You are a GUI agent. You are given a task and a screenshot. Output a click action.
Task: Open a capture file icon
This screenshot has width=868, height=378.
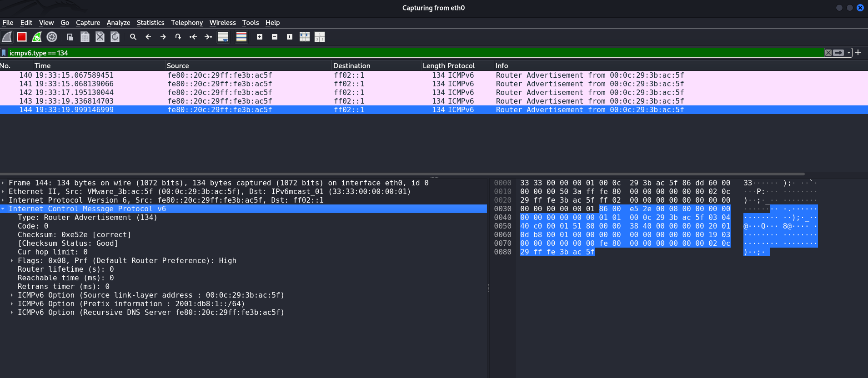pyautogui.click(x=70, y=37)
